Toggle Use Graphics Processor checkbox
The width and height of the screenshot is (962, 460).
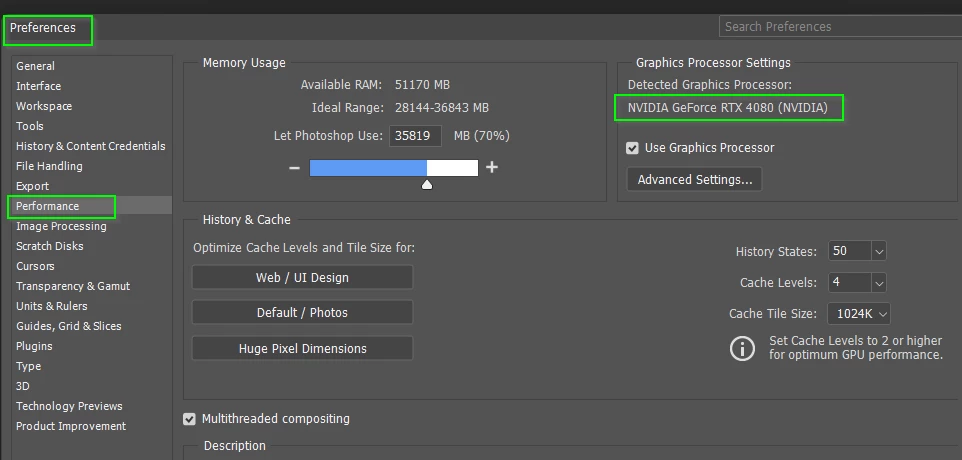pos(633,148)
